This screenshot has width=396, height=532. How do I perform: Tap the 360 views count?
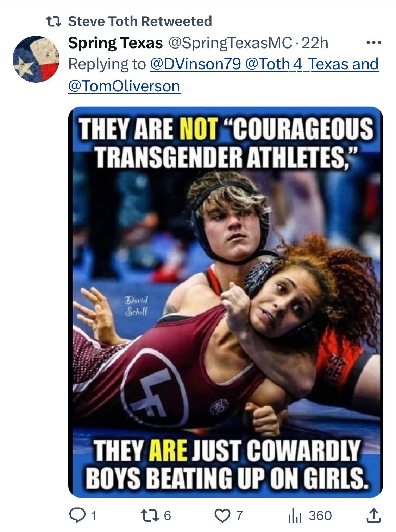[320, 516]
